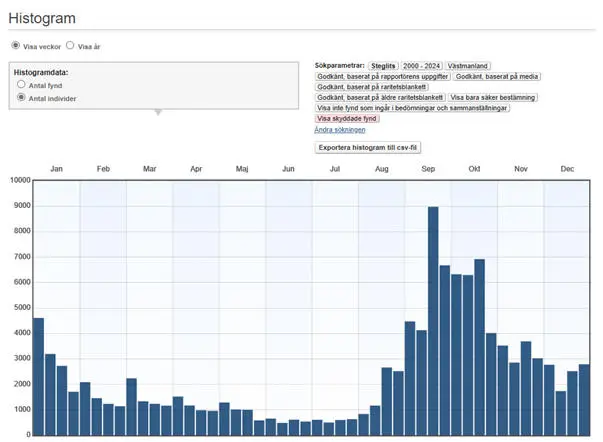
Task: Select "Antal individer" radio option
Action: coord(21,98)
